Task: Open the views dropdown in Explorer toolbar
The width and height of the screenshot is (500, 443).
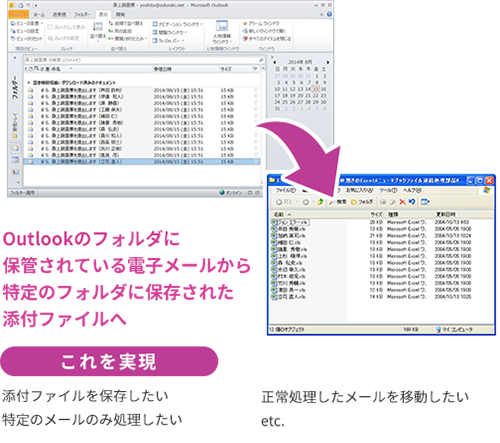Action: pos(425,202)
